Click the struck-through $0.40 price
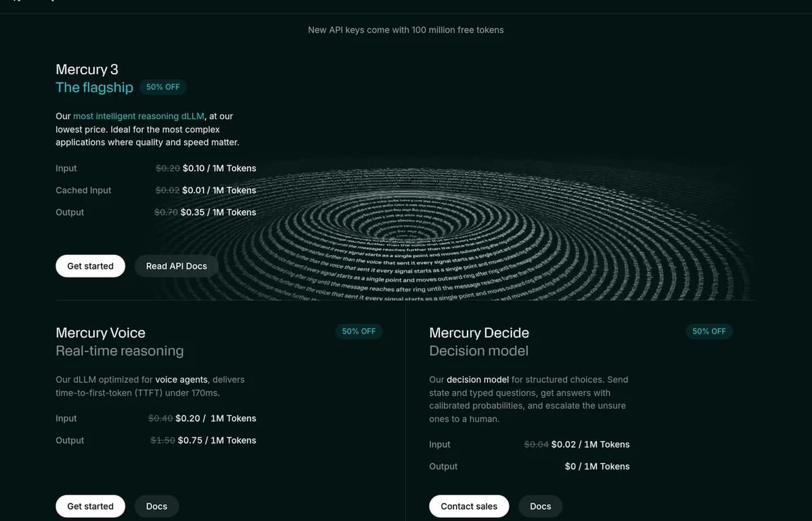 click(160, 418)
